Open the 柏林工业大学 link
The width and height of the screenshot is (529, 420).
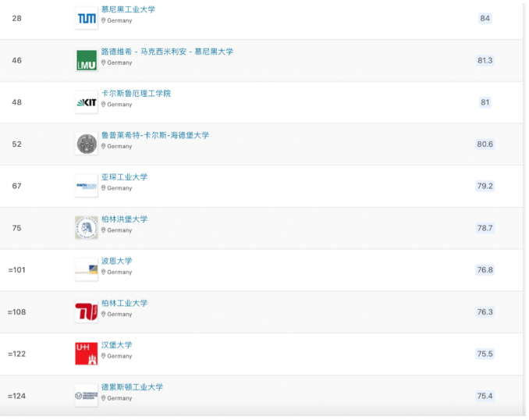(125, 303)
